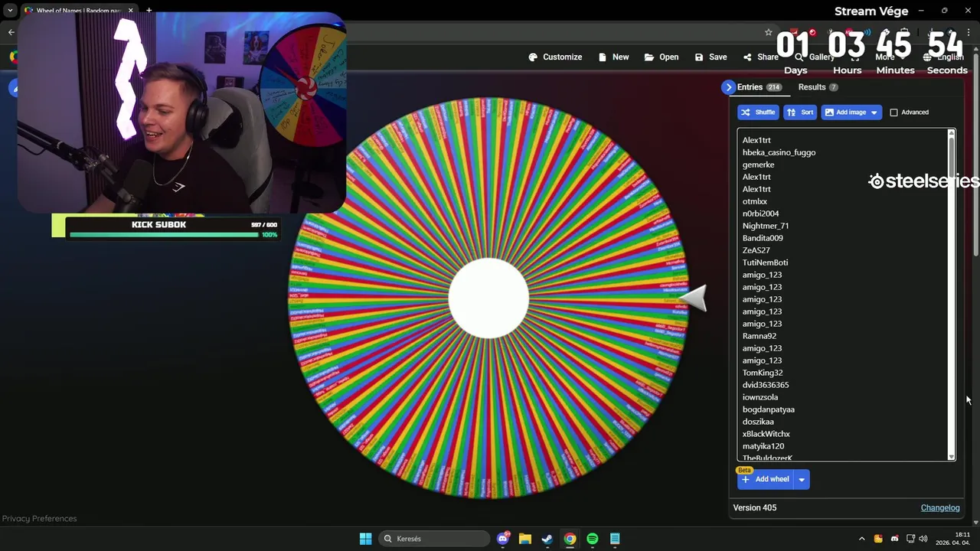980x551 pixels.
Task: Click the Add wheel button
Action: 765,480
